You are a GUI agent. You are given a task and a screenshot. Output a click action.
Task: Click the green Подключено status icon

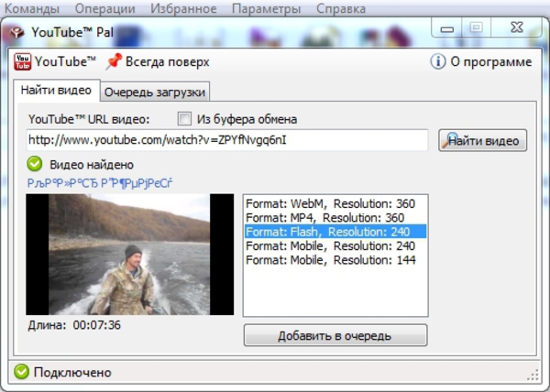(x=21, y=372)
